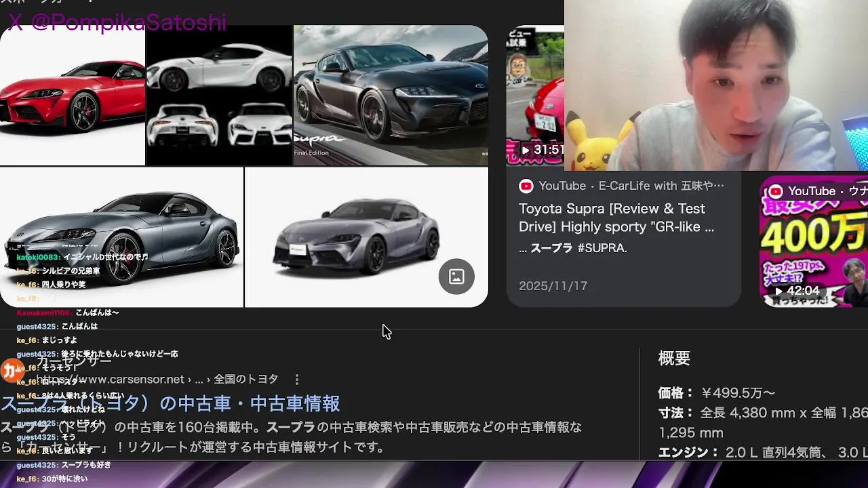Open the image gallery icon on gray Supra
This screenshot has height=488, width=868.
456,276
